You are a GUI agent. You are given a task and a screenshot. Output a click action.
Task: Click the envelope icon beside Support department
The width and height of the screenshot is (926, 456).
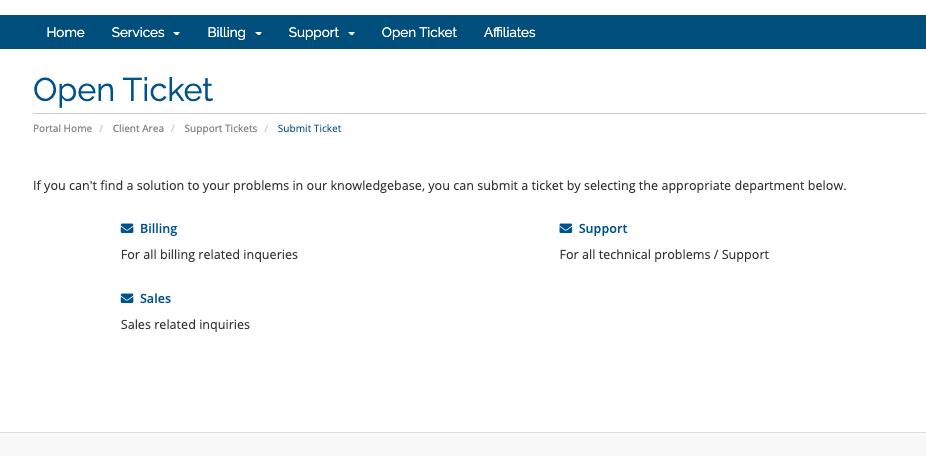click(x=566, y=229)
